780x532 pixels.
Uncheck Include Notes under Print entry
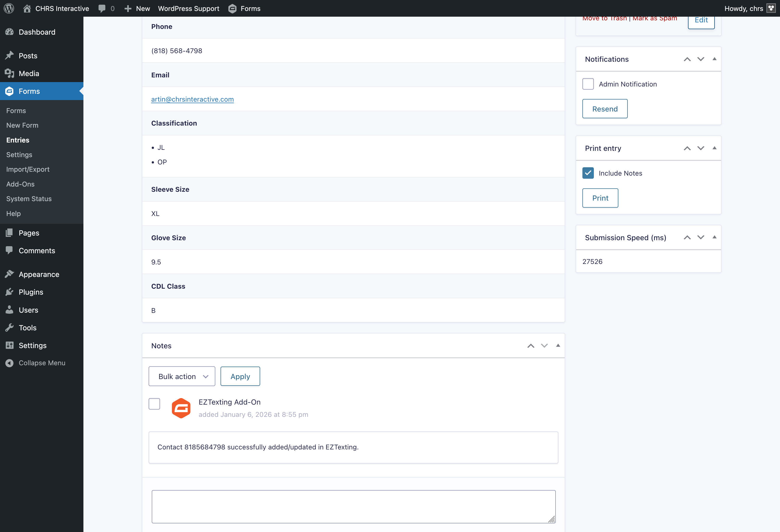[588, 173]
